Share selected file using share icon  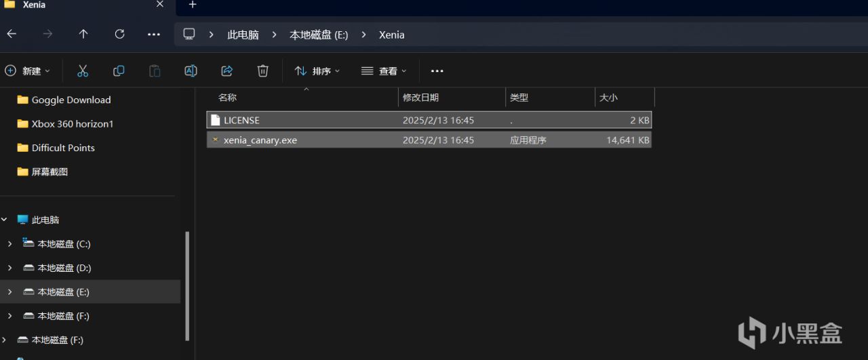[x=227, y=71]
